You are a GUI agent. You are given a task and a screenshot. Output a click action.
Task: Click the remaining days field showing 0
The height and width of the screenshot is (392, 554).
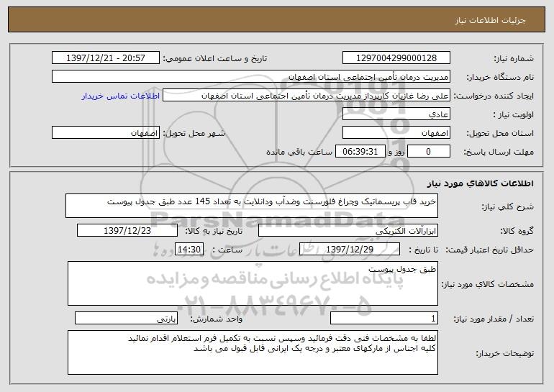tap(429, 152)
